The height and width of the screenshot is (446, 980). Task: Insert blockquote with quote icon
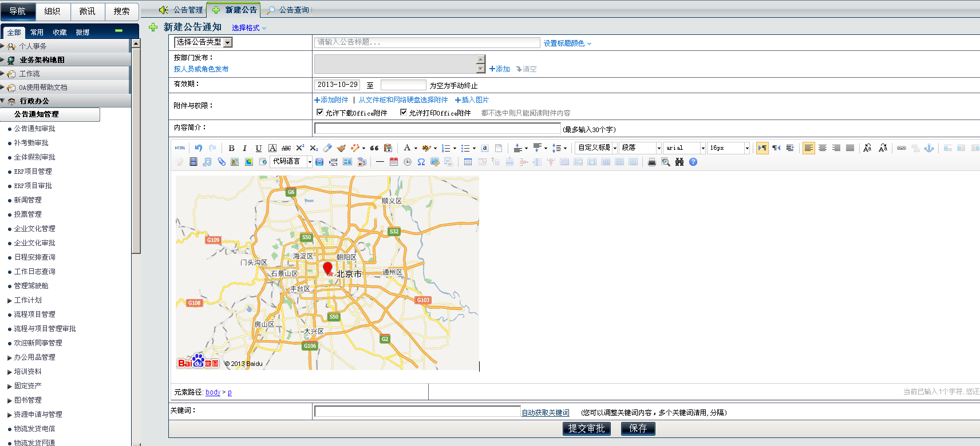tap(374, 148)
